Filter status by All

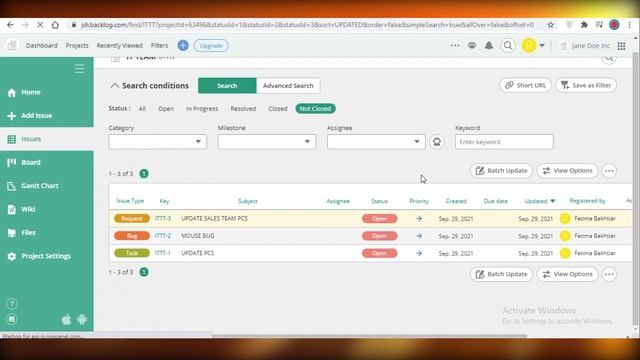click(x=142, y=109)
